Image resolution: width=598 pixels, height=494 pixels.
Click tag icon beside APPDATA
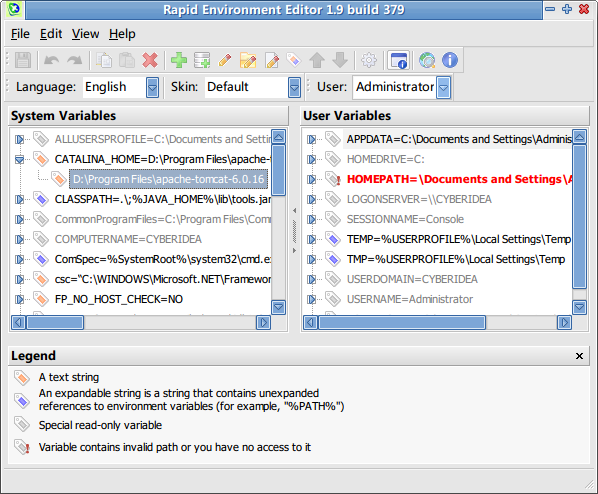pyautogui.click(x=333, y=139)
